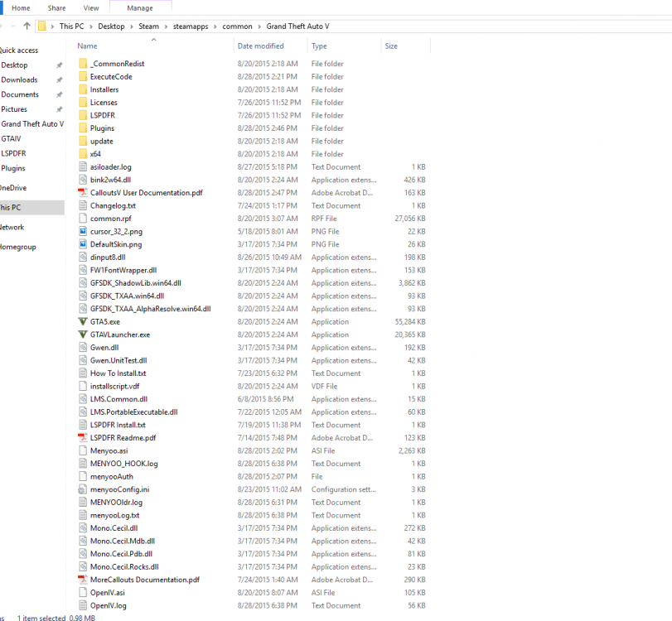The image size is (672, 621).
Task: Switch to the Manage ribbon tab
Action: (x=139, y=7)
